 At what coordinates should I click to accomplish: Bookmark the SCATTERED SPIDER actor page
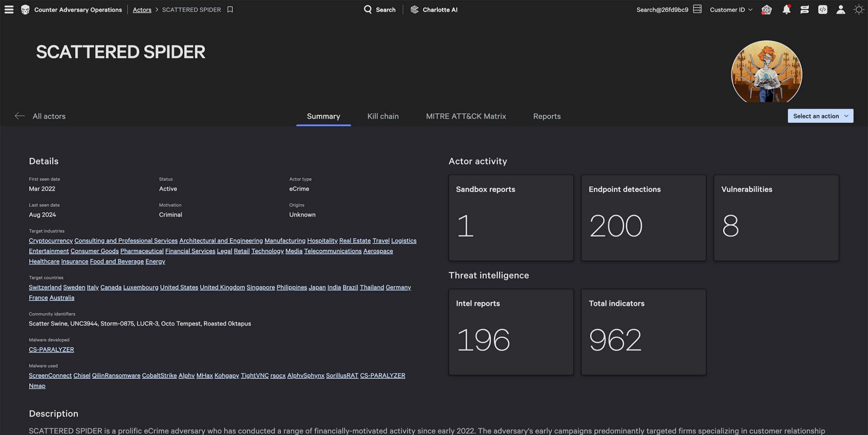coord(230,10)
